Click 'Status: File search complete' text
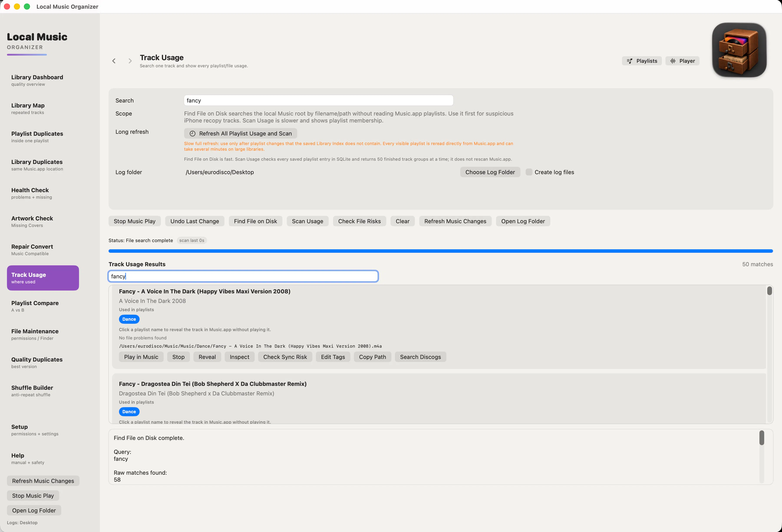 [141, 241]
